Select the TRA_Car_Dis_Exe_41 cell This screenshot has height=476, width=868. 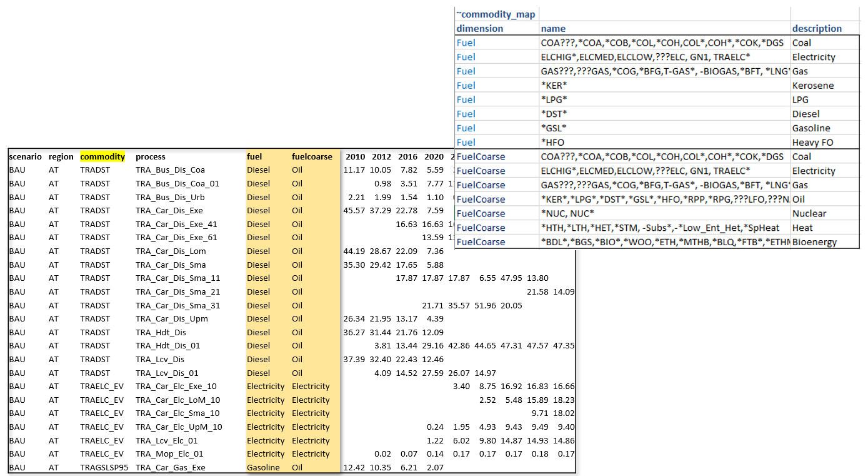(176, 224)
